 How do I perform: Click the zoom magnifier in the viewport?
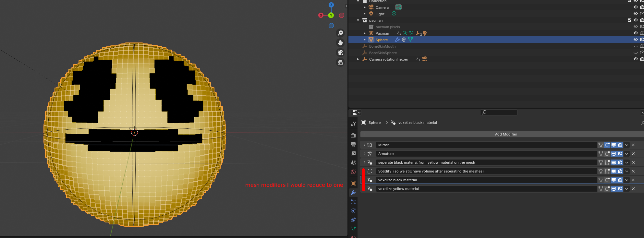pos(340,33)
